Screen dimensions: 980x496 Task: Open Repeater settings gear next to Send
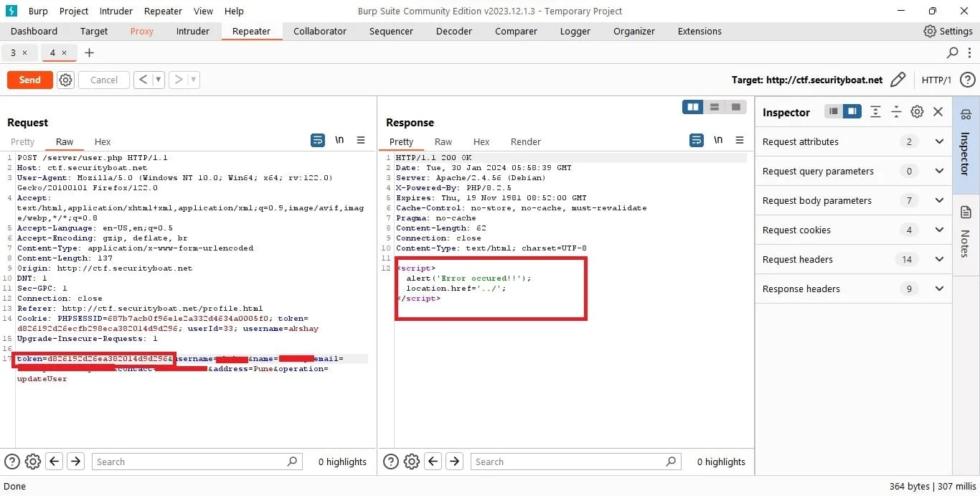[x=66, y=80]
